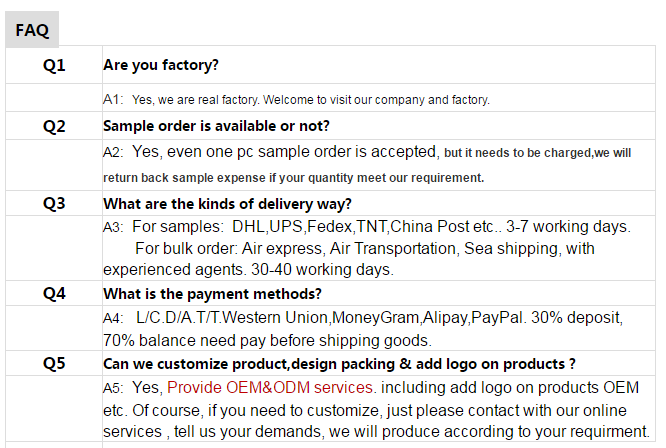
Task: Click the Q2 label cell
Action: click(x=54, y=126)
